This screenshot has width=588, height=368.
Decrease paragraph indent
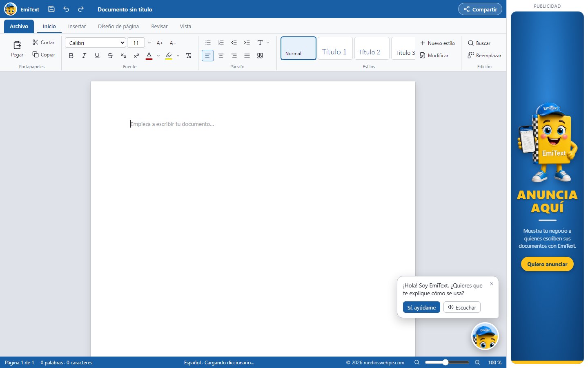[234, 43]
